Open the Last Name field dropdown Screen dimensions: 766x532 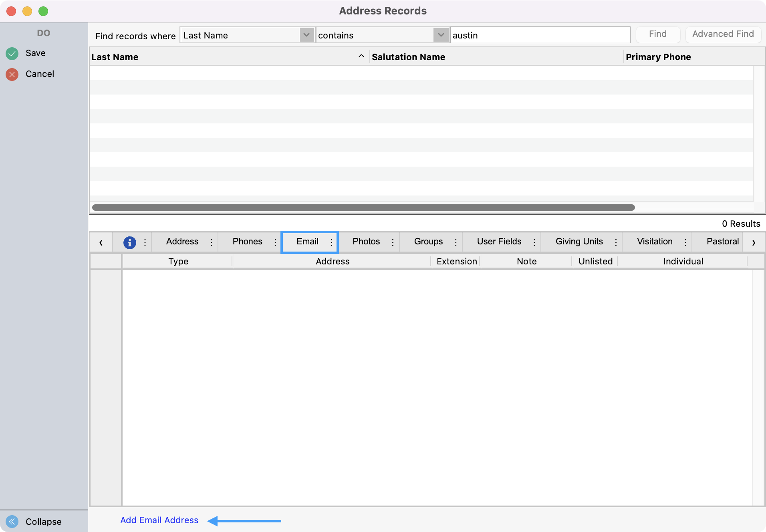306,35
